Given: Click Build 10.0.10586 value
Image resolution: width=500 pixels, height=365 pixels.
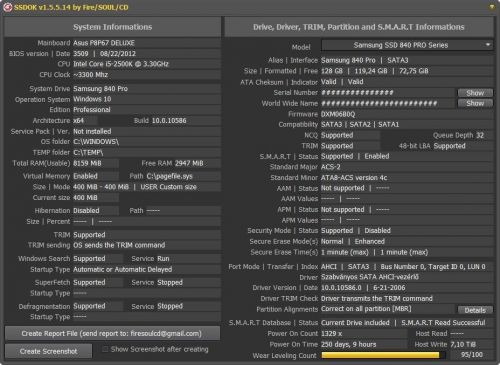Looking at the screenshot, I should tap(169, 121).
